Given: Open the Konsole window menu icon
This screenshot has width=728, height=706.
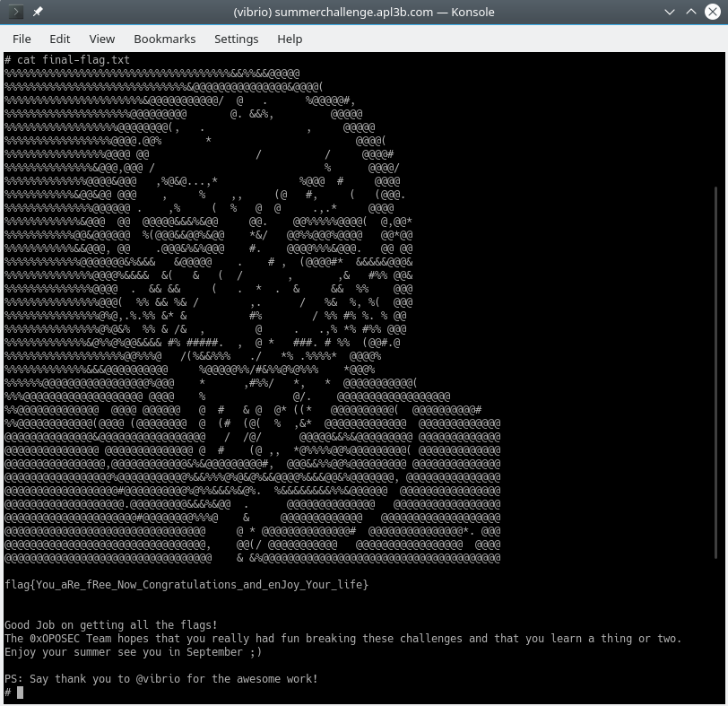Looking at the screenshot, I should (x=16, y=13).
